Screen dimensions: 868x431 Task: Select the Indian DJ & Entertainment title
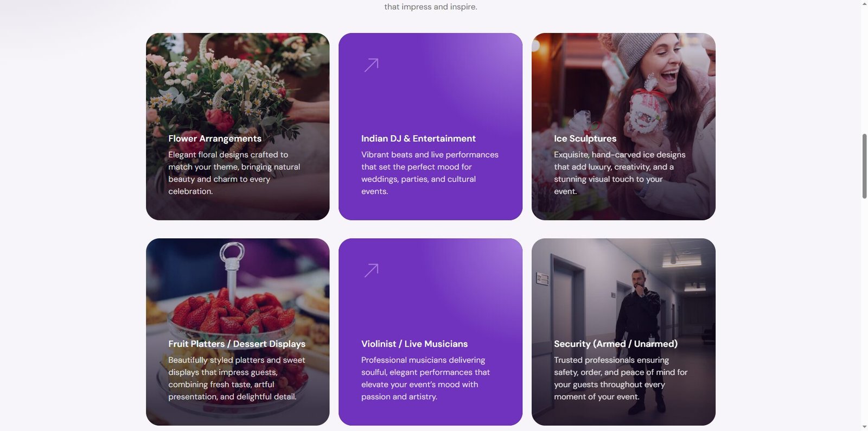[419, 138]
